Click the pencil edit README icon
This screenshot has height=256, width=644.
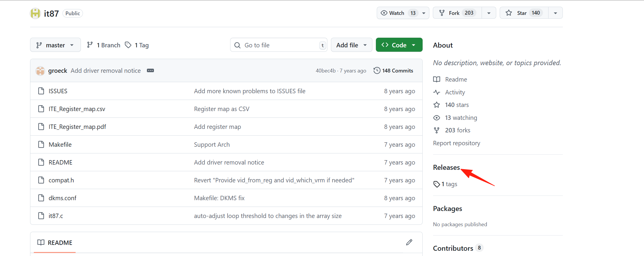click(x=409, y=242)
